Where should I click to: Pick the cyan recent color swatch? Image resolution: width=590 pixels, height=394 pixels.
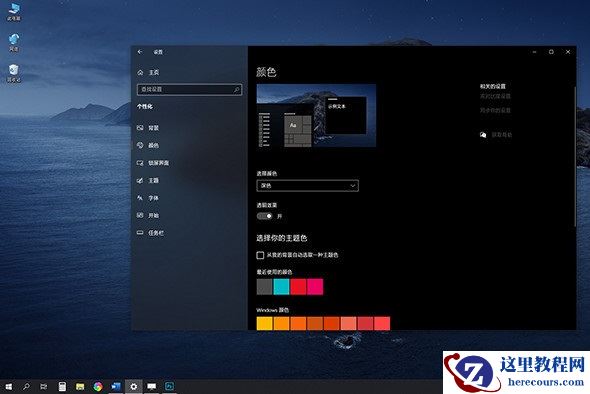click(x=281, y=287)
